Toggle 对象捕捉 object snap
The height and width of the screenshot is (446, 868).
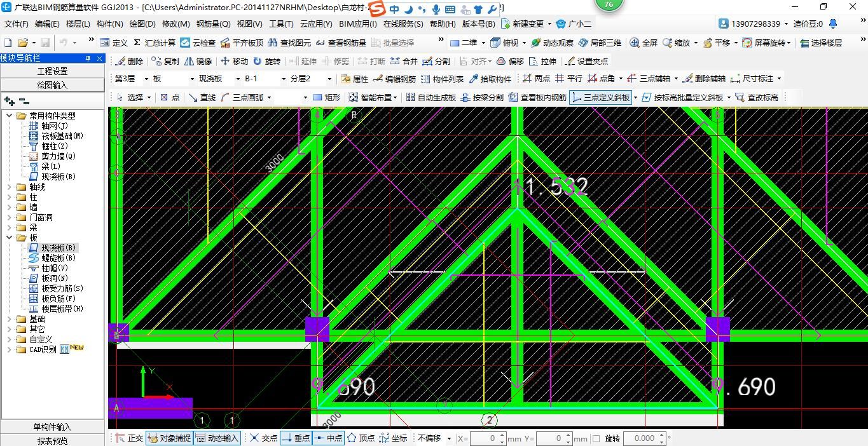169,438
